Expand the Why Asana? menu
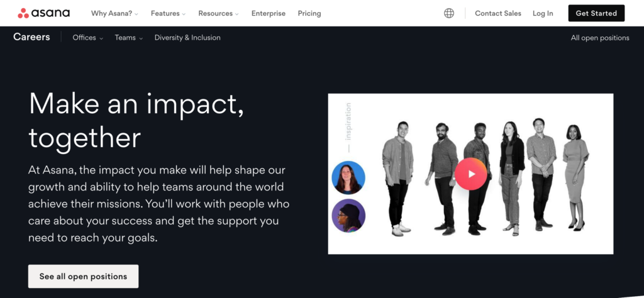The height and width of the screenshot is (298, 644). [x=114, y=13]
